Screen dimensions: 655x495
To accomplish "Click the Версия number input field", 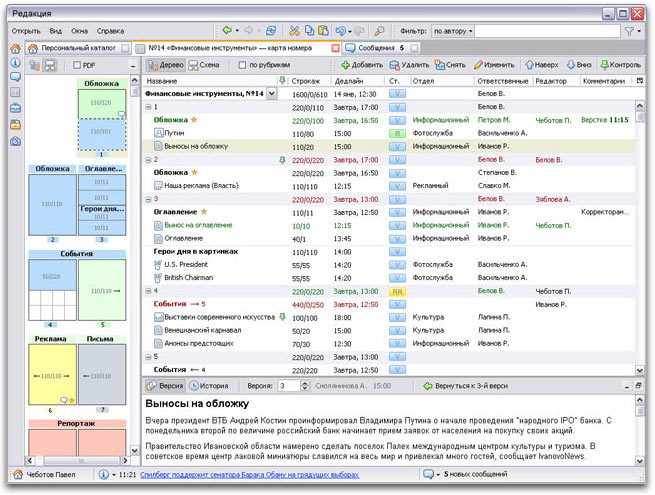I will [x=290, y=385].
